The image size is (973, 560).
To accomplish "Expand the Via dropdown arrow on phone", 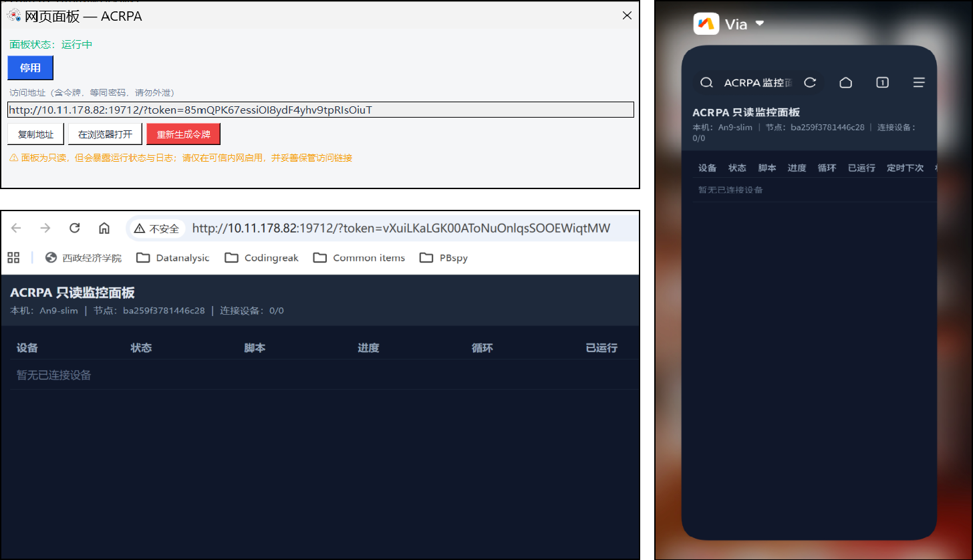I will point(759,23).
